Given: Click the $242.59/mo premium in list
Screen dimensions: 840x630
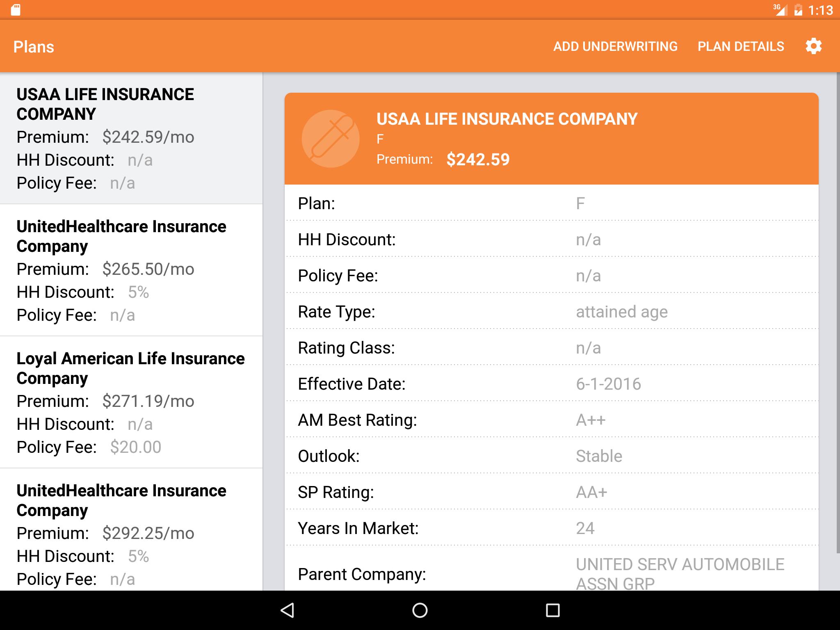Looking at the screenshot, I should tap(148, 137).
